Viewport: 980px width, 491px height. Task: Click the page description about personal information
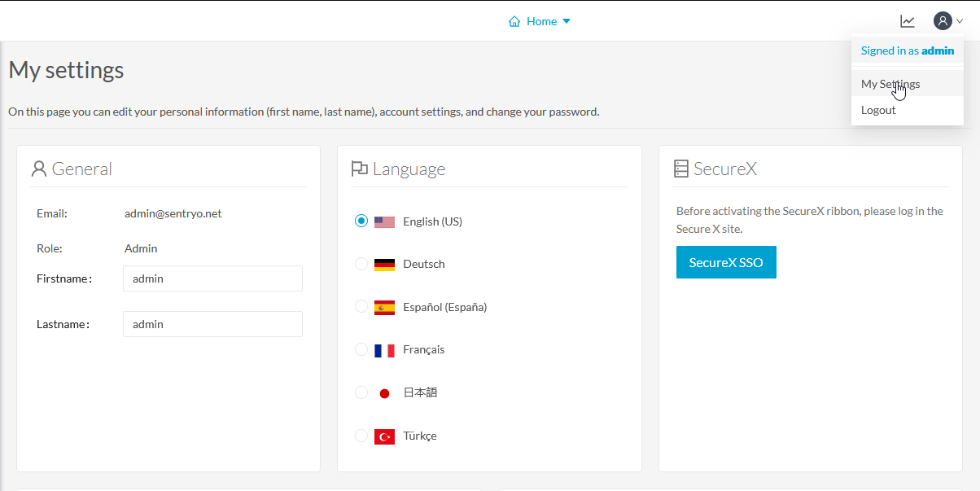(304, 112)
